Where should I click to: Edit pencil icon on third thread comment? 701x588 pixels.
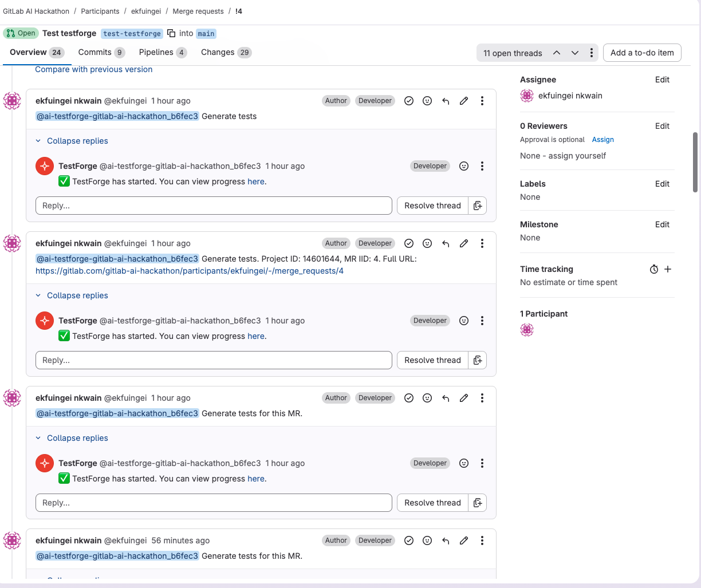(x=464, y=398)
